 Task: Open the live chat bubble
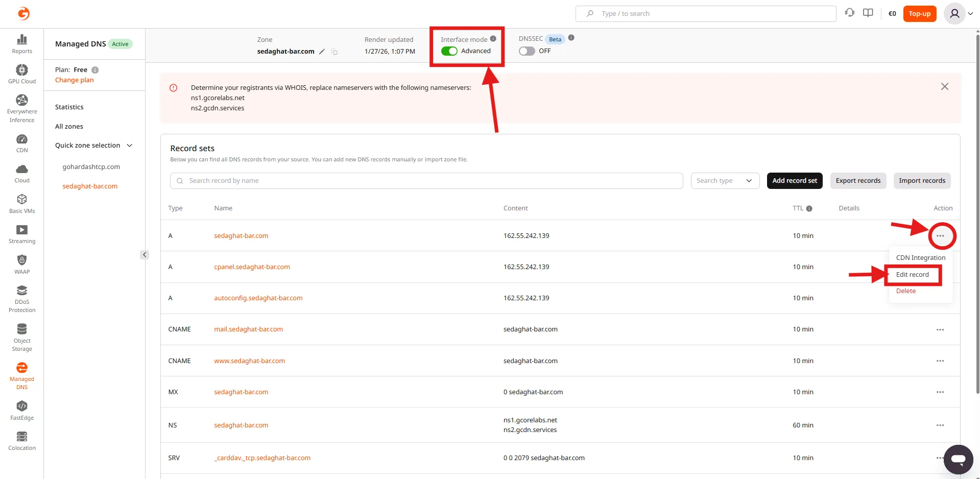(958, 459)
